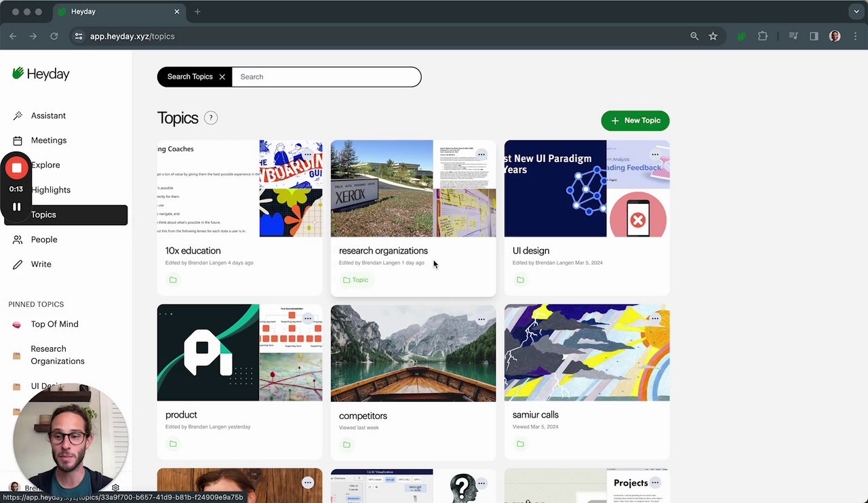Open the product topic title
This screenshot has height=503, width=868.
click(x=181, y=415)
